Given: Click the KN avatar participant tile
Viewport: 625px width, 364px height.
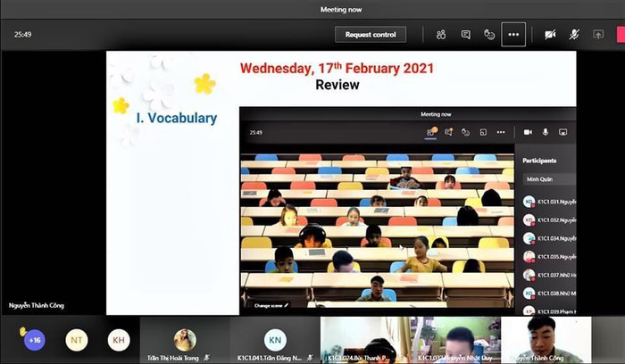Looking at the screenshot, I should pyautogui.click(x=275, y=340).
